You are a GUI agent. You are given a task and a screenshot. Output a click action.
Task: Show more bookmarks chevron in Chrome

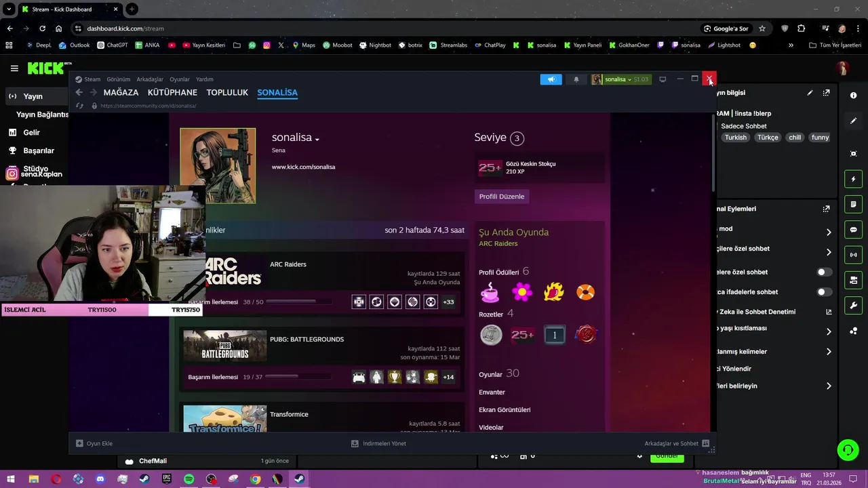pos(791,45)
